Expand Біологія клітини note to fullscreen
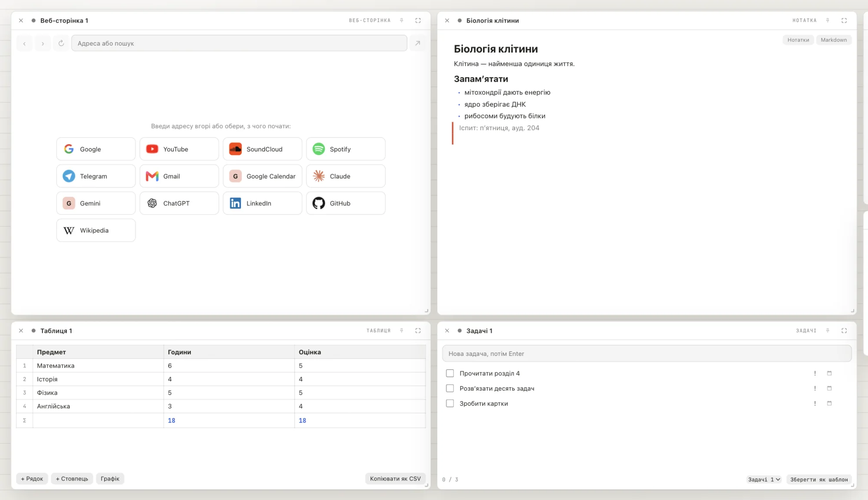868x500 pixels. 844,20
